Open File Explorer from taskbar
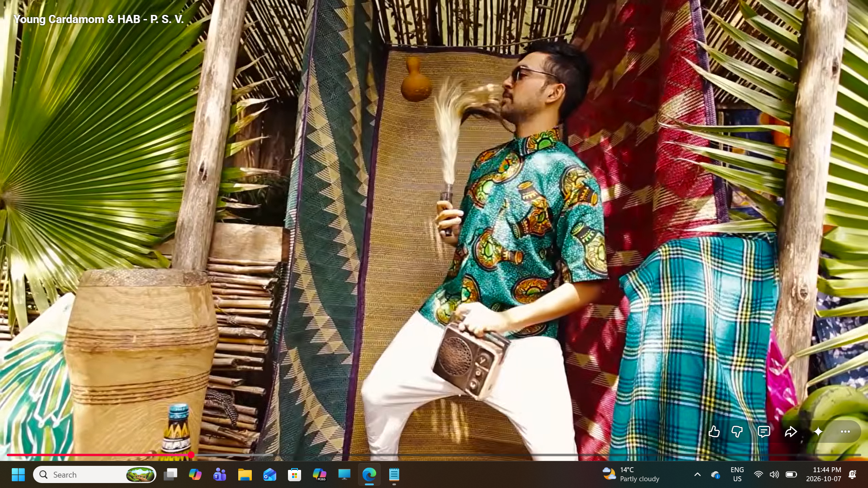This screenshot has width=868, height=488. coord(245,474)
